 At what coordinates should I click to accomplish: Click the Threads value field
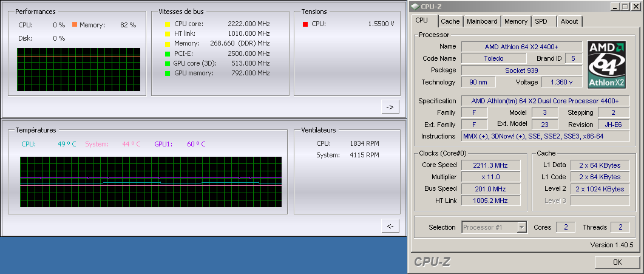point(620,227)
